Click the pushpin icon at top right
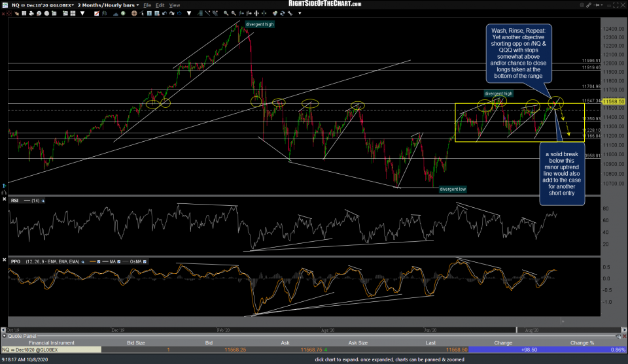628x364 pixels. [597, 5]
